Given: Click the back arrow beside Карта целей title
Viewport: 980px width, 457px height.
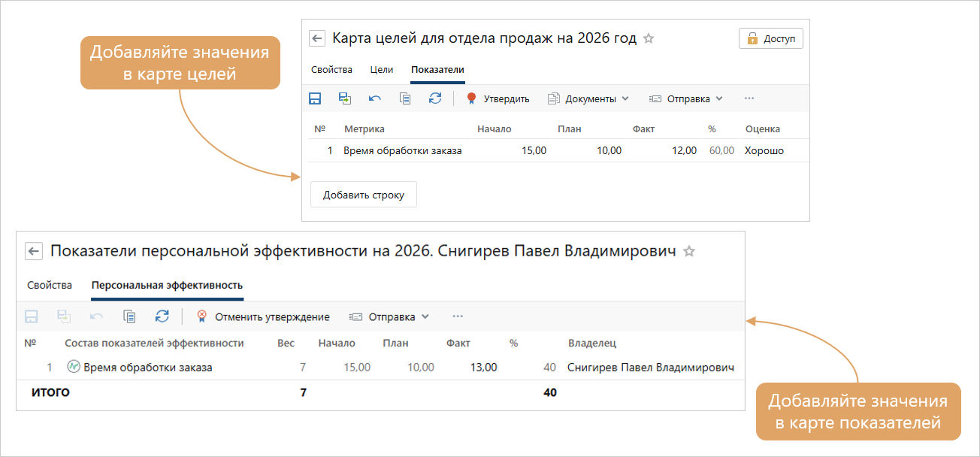Looking at the screenshot, I should (x=317, y=39).
